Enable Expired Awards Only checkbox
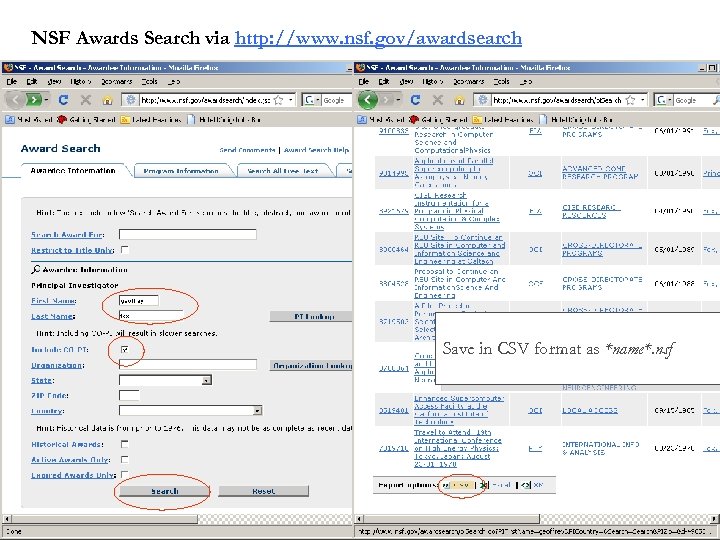This screenshot has height=540, width=720. point(124,474)
